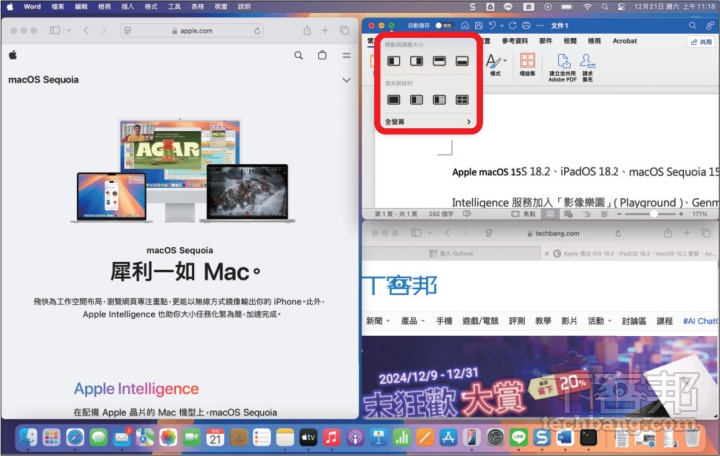
Task: Open the 插入 menu in the macOS menu bar
Action: [128, 7]
